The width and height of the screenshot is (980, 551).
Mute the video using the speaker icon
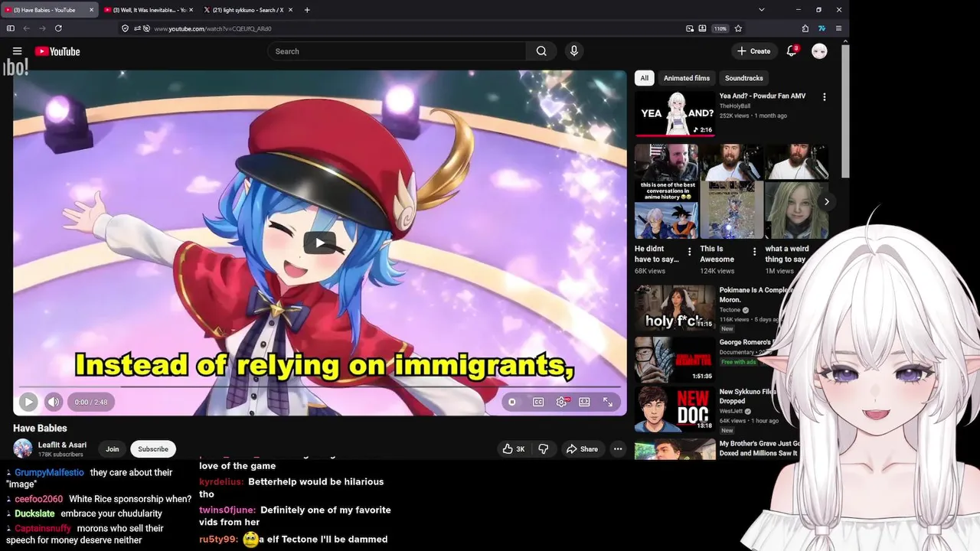tap(53, 402)
